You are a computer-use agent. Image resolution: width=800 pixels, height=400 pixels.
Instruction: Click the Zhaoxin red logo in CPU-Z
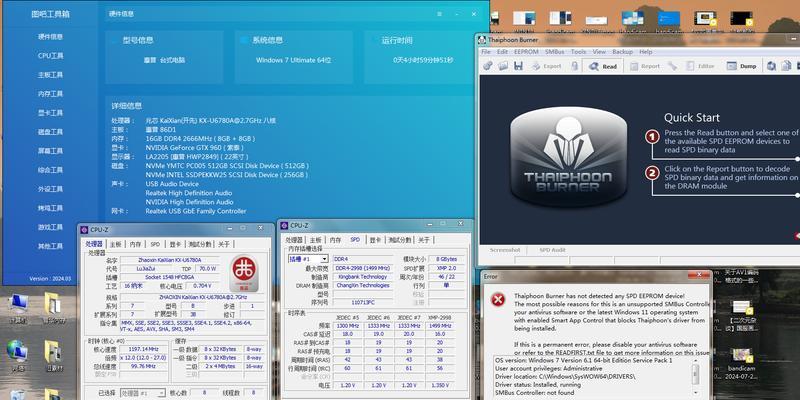pos(243,272)
